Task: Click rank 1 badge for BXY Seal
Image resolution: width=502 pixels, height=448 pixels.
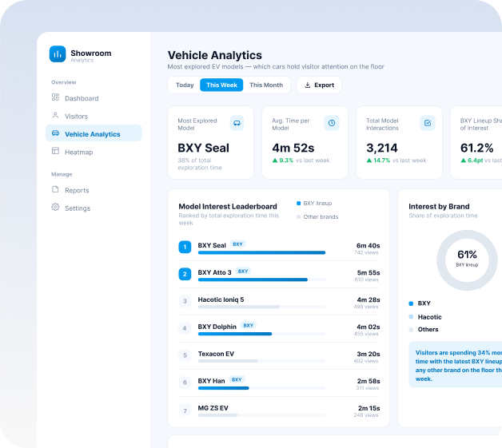Action: click(x=185, y=247)
